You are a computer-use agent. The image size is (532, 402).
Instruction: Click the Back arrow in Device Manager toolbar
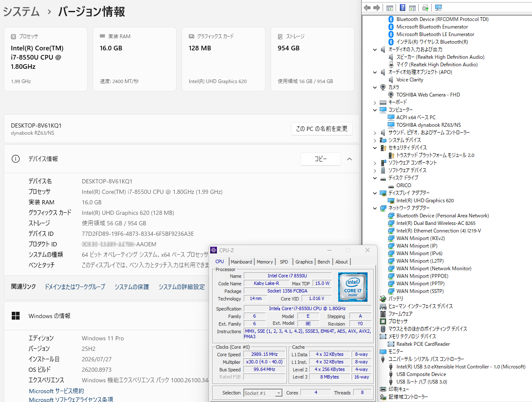tap(367, 8)
